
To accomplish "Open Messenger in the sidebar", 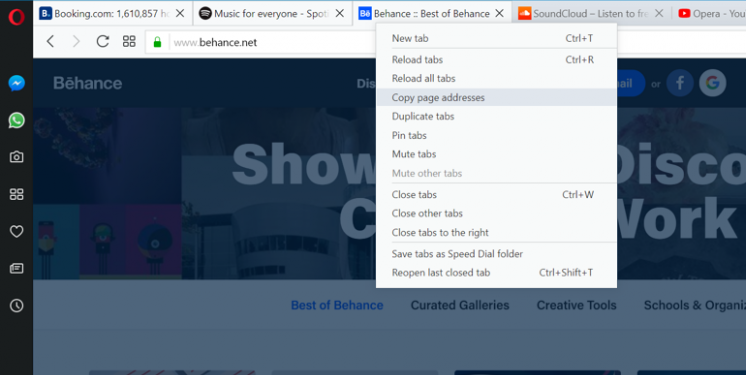I will click(x=17, y=83).
